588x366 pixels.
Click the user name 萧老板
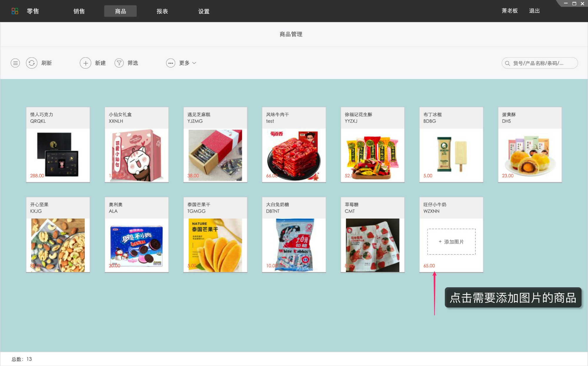[509, 11]
